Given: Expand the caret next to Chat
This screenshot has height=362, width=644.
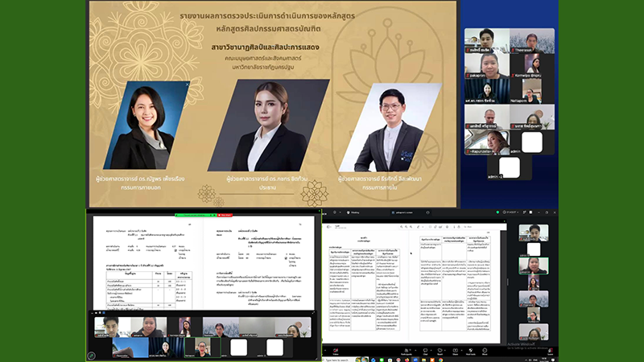Looking at the screenshot, I should coord(431,351).
